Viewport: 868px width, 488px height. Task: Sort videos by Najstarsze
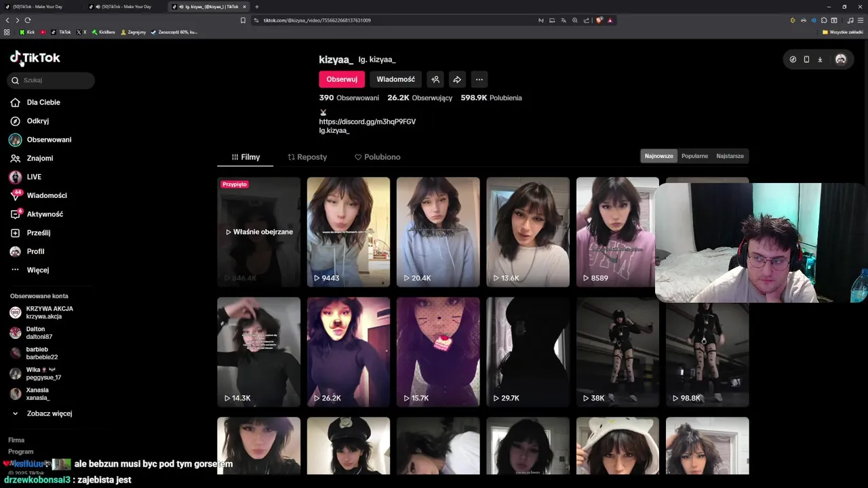[x=730, y=156]
